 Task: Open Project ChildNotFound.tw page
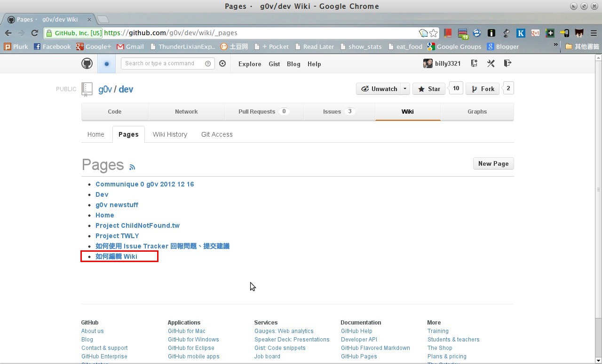pyautogui.click(x=137, y=225)
